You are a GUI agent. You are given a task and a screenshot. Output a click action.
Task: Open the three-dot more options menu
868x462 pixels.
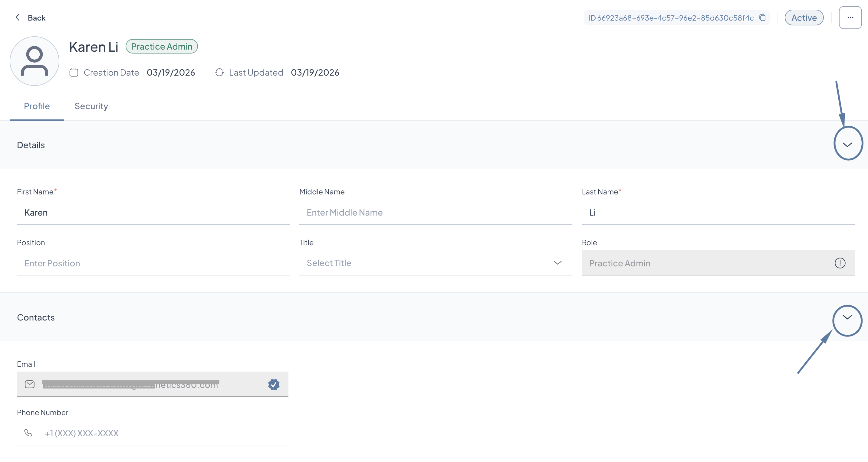(x=850, y=18)
